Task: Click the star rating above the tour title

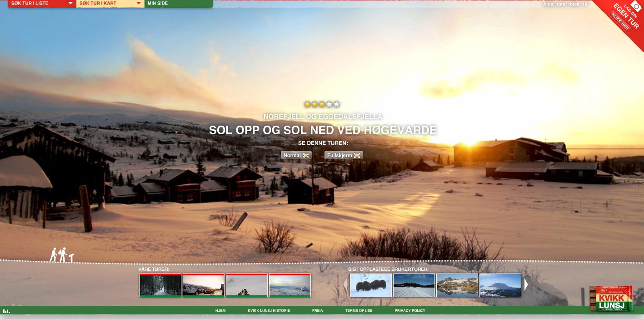Action: (x=322, y=104)
